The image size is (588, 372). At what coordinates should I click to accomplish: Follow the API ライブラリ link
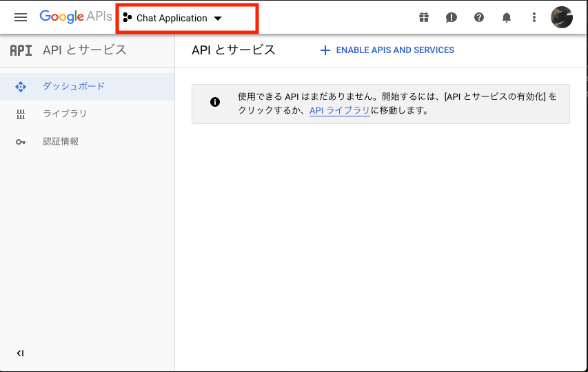339,110
